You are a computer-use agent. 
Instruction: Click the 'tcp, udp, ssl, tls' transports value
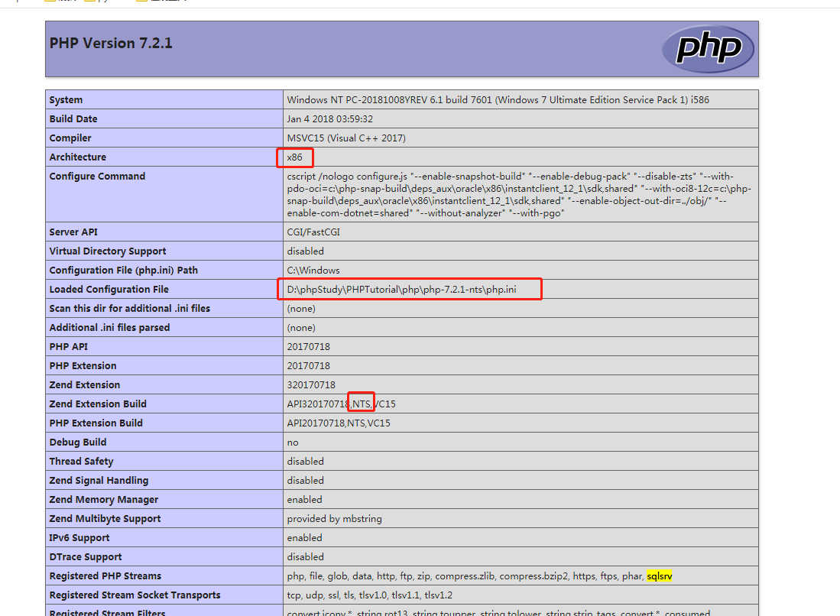coord(370,595)
